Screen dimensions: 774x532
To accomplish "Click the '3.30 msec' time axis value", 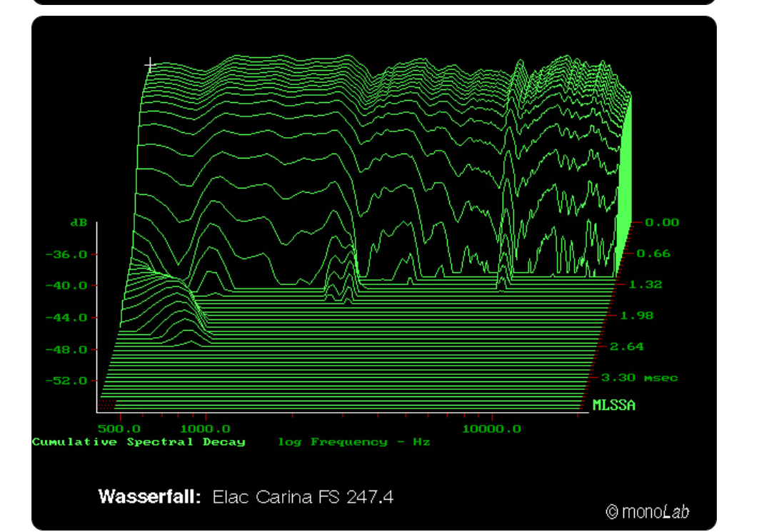I will (640, 378).
